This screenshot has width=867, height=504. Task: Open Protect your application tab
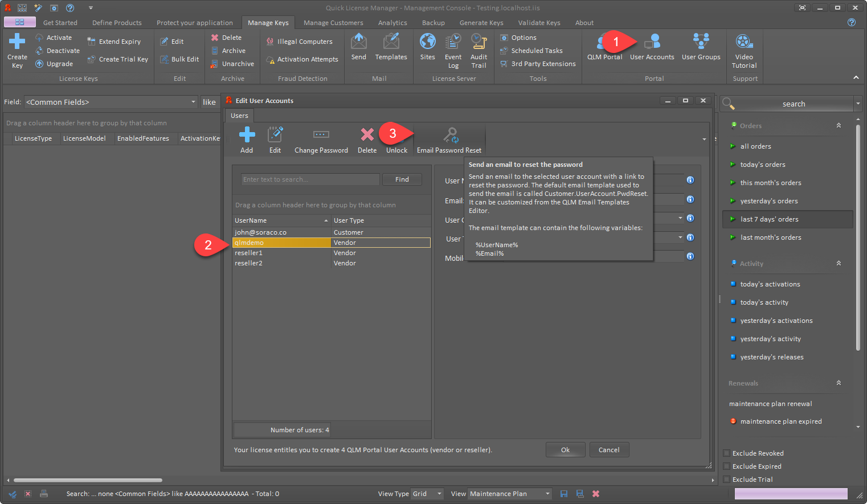point(195,23)
